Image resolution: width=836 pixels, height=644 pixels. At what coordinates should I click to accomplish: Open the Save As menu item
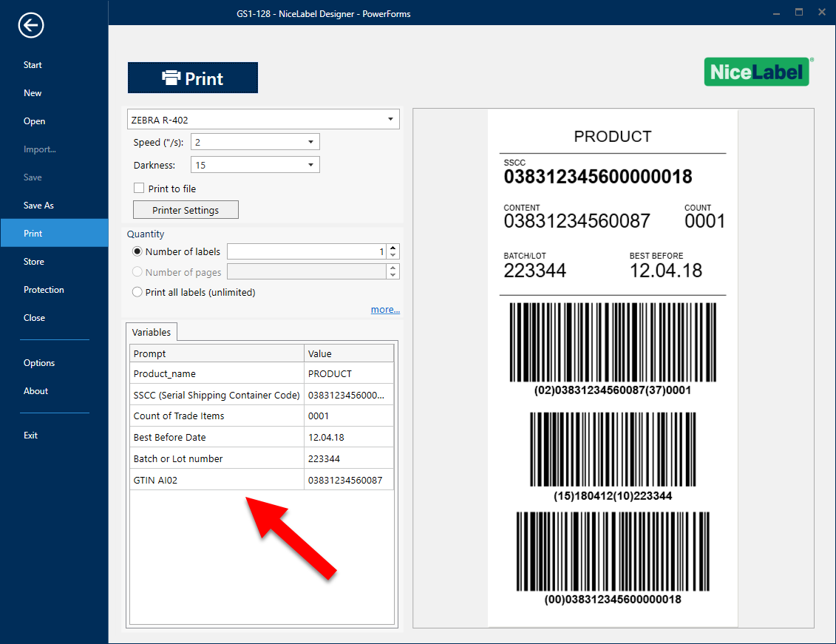click(38, 206)
